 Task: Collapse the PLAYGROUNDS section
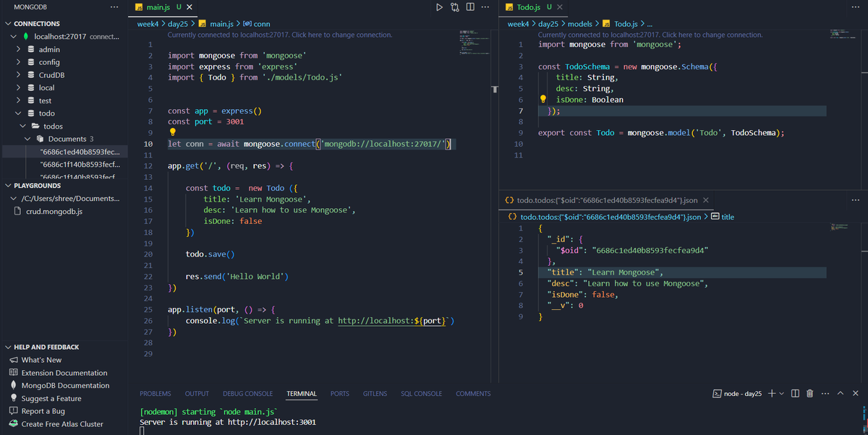pyautogui.click(x=8, y=186)
